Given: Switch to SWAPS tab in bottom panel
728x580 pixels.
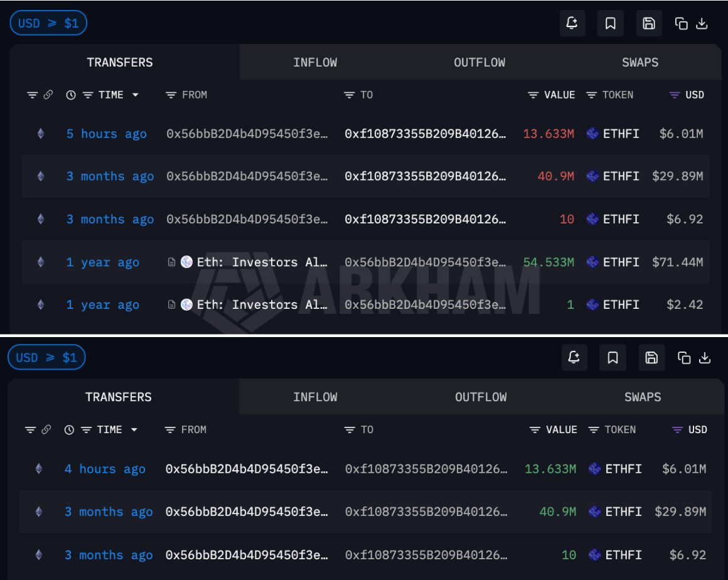Looking at the screenshot, I should (643, 397).
